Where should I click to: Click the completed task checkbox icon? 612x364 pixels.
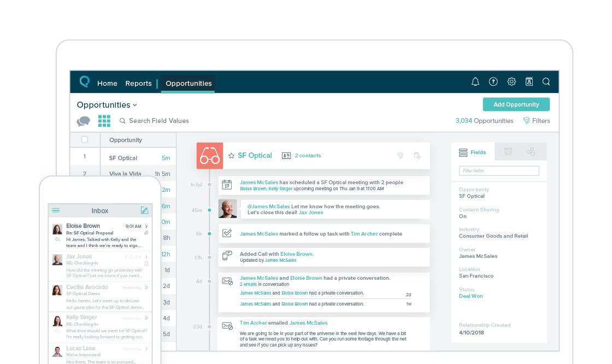click(227, 233)
